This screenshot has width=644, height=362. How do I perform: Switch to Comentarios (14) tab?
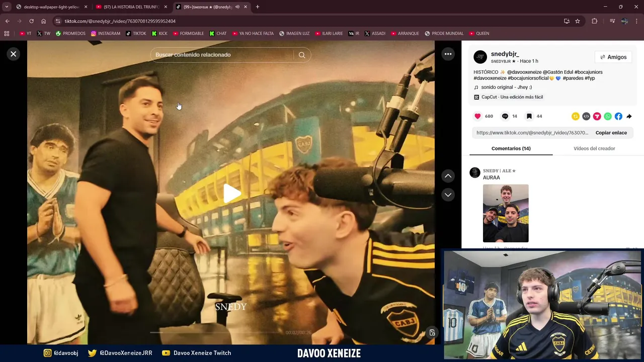[511, 148]
